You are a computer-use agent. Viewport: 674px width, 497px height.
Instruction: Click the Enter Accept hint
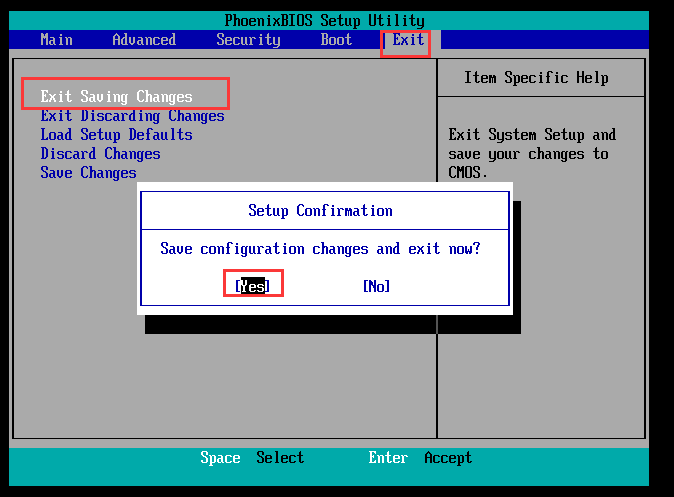point(420,457)
